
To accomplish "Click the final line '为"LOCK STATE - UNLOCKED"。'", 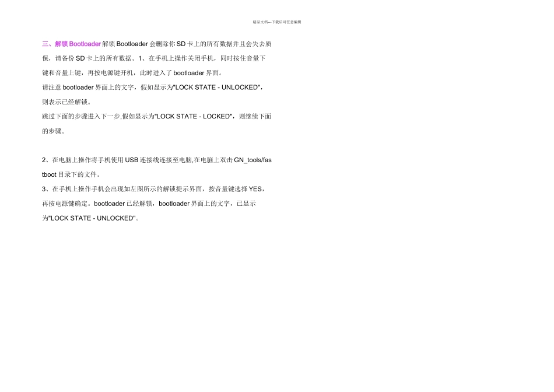I will point(91,218).
